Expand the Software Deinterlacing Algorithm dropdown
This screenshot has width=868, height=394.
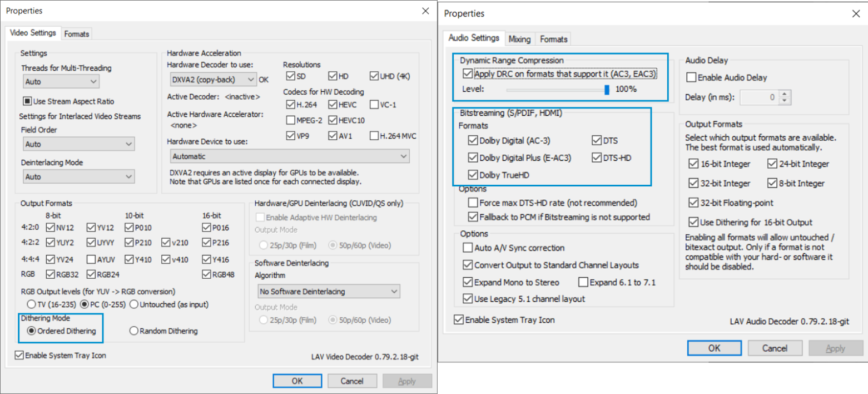(329, 292)
